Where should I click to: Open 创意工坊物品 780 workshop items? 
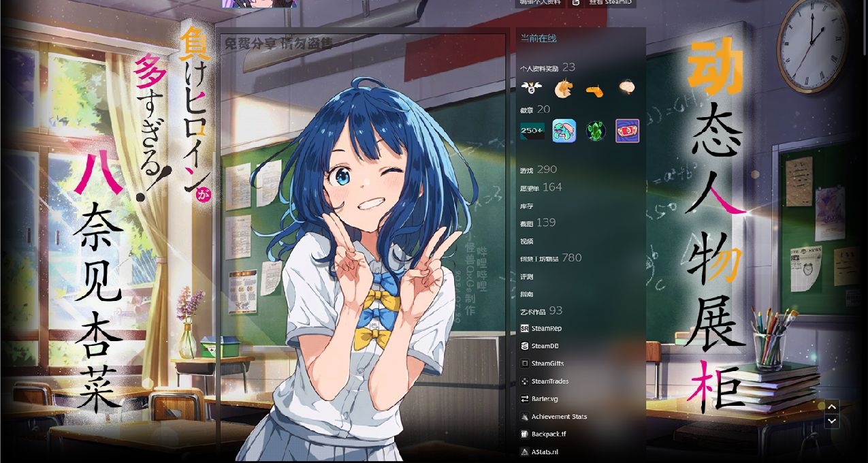(x=551, y=258)
